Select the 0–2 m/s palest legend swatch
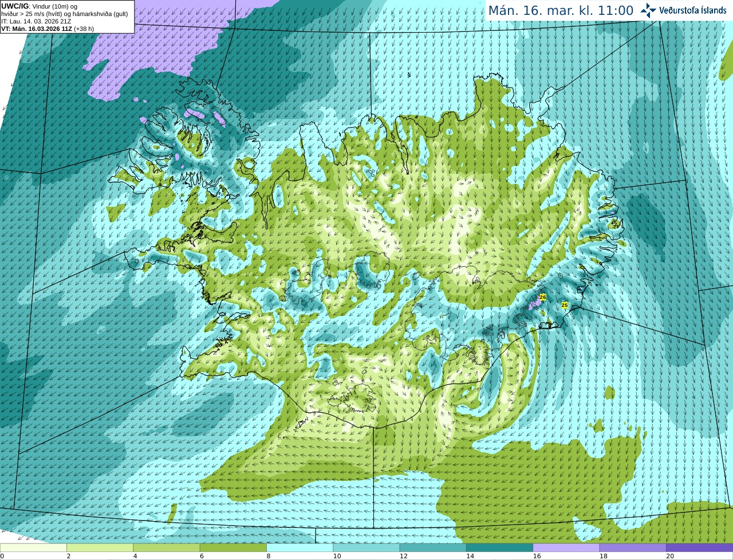 pos(33,548)
